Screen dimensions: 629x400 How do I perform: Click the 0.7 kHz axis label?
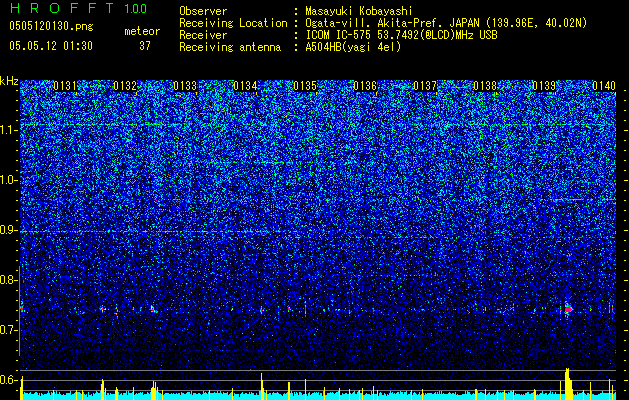point(8,330)
